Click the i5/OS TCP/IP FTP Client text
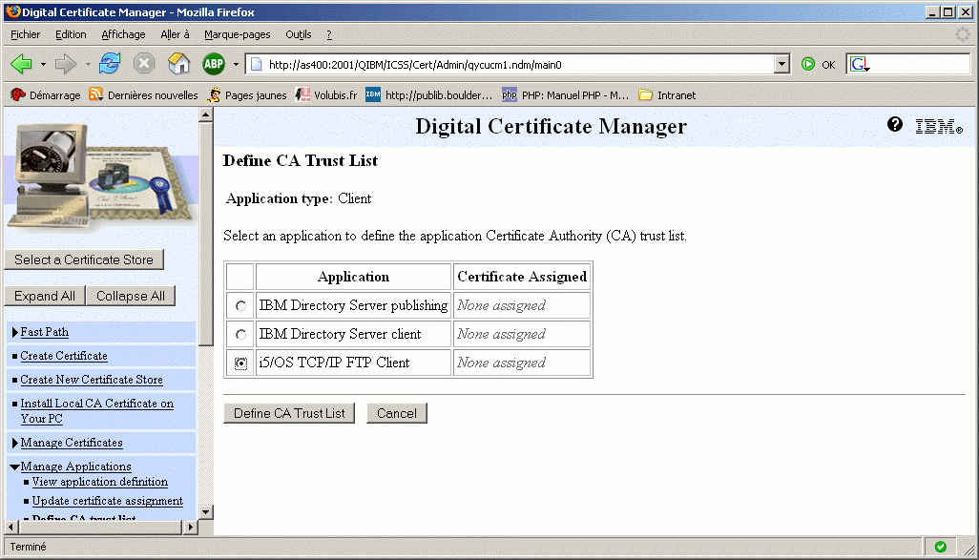The image size is (979, 560). pos(334,363)
